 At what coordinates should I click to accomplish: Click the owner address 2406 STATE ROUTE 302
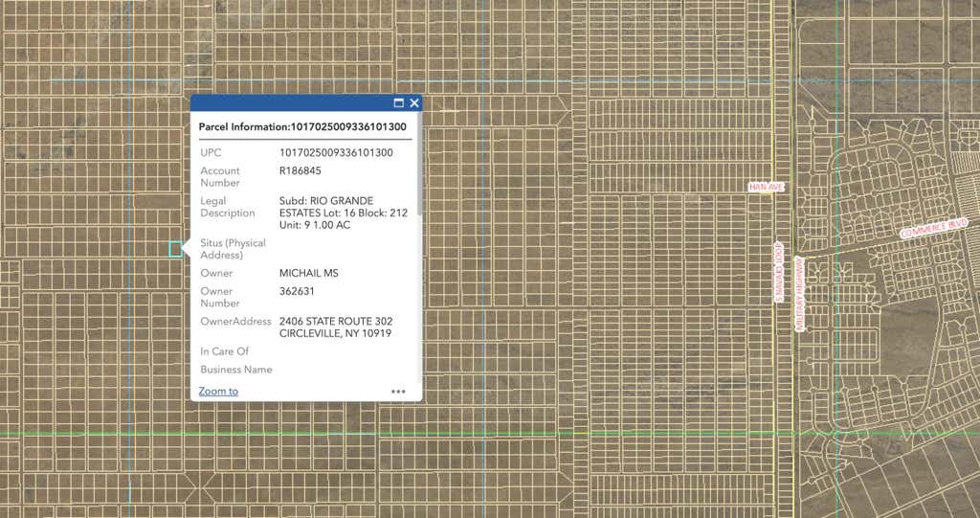click(x=336, y=322)
